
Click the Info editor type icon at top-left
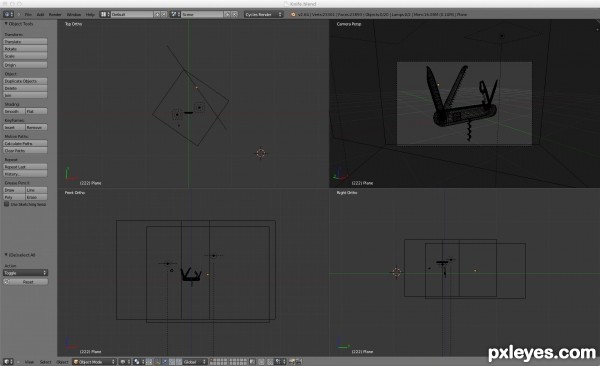click(x=8, y=14)
